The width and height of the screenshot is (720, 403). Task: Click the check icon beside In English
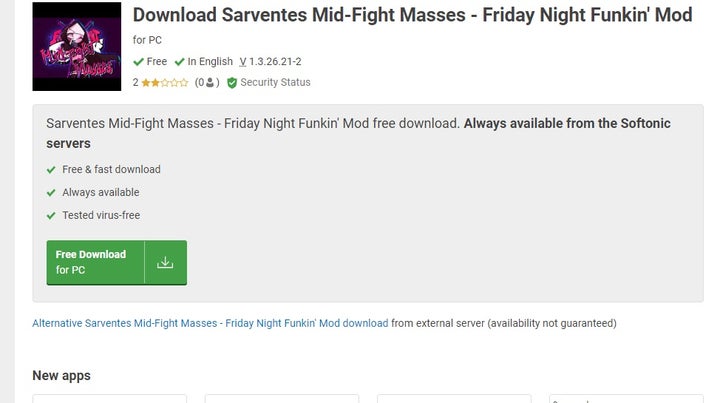(179, 62)
